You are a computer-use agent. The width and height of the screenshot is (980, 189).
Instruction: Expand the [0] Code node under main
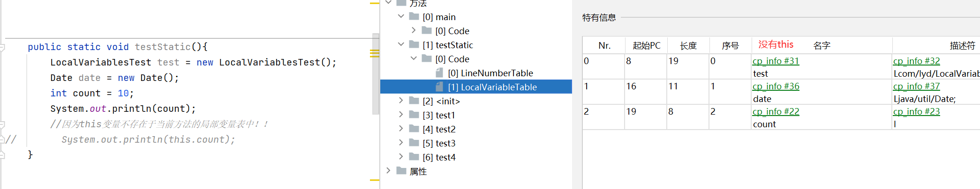point(414,30)
